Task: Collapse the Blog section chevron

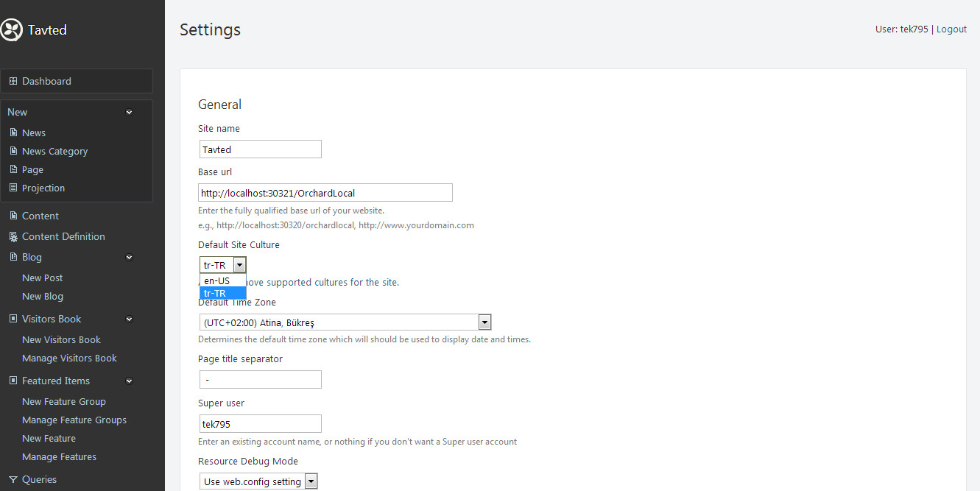Action: [129, 258]
